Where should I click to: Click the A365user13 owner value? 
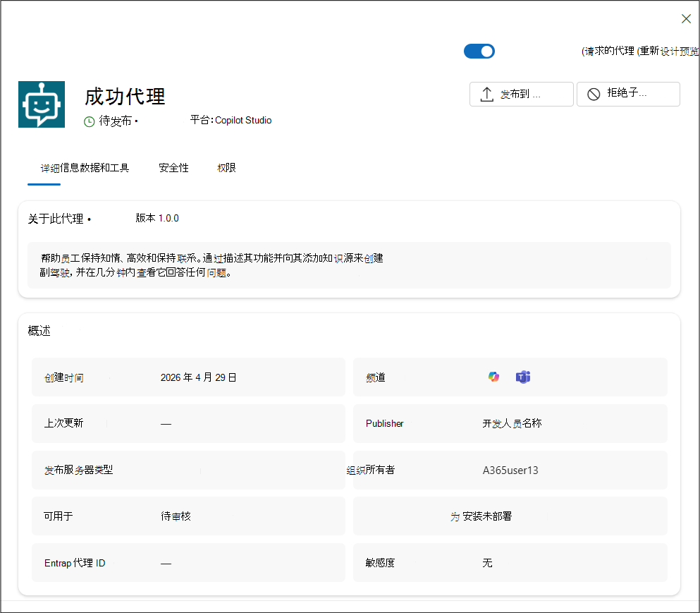pos(510,471)
